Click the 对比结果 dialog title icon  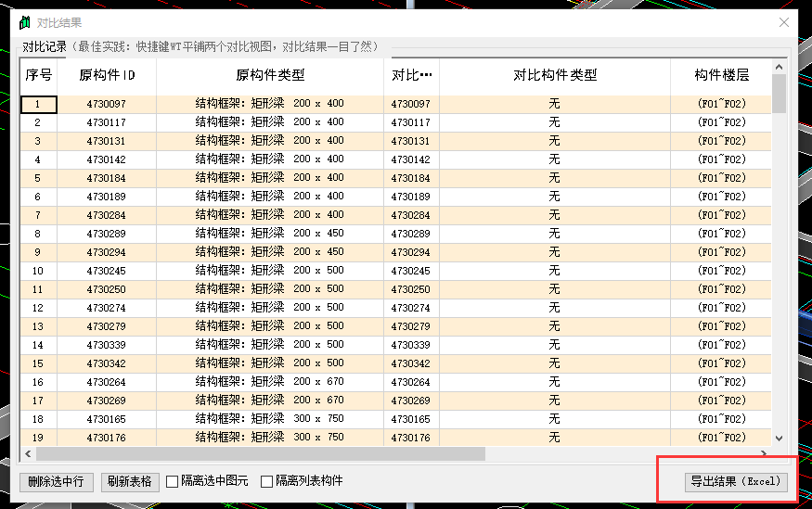[x=25, y=23]
